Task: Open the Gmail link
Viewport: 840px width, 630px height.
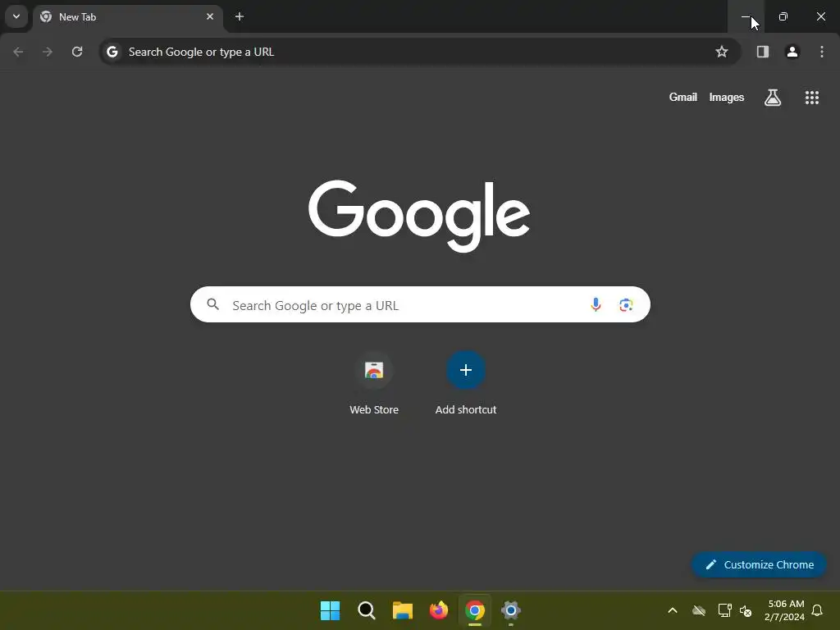Action: (x=683, y=98)
